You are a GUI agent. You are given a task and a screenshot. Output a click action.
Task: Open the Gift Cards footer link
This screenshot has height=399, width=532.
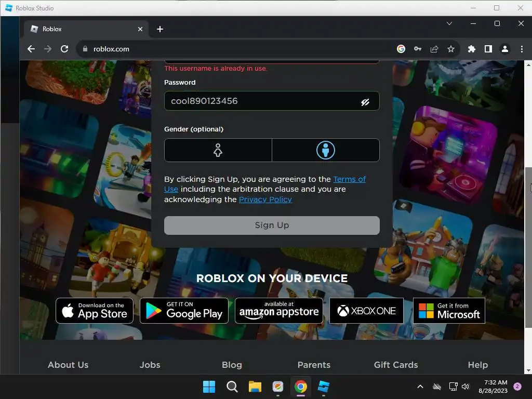click(396, 365)
